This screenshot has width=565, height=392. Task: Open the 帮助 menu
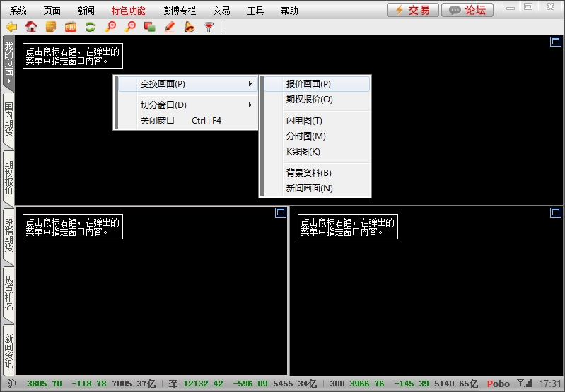[x=289, y=11]
